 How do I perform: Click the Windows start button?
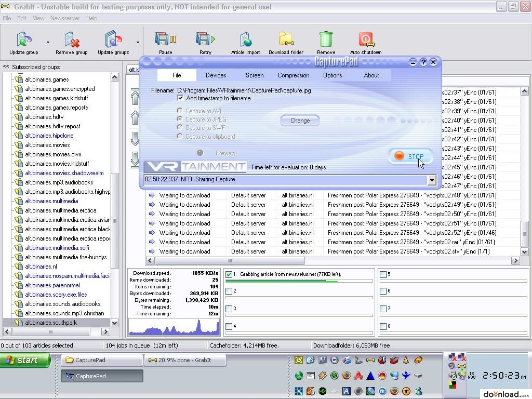point(25,360)
